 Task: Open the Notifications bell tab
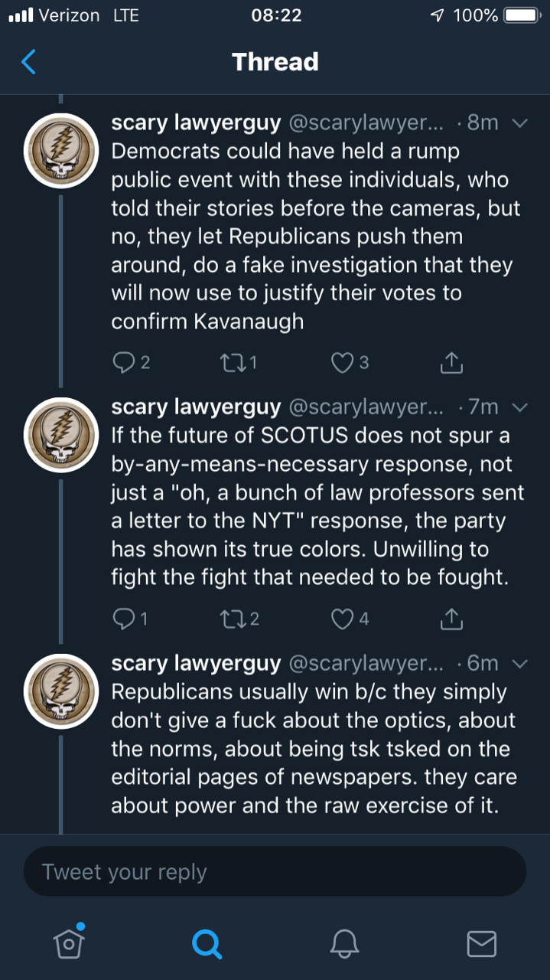click(343, 943)
